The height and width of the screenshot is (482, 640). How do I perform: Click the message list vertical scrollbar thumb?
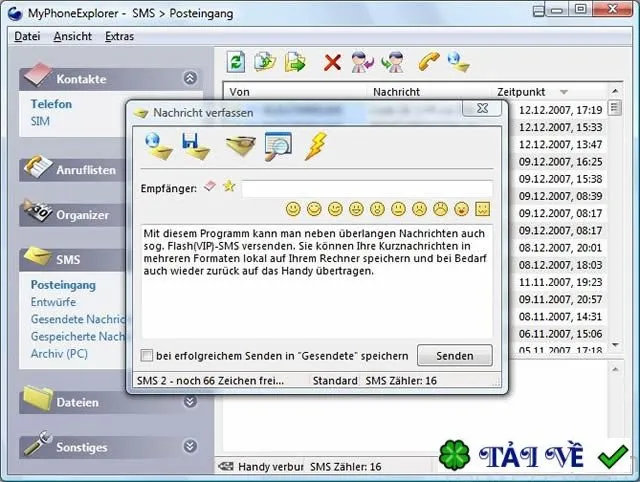pos(615,108)
